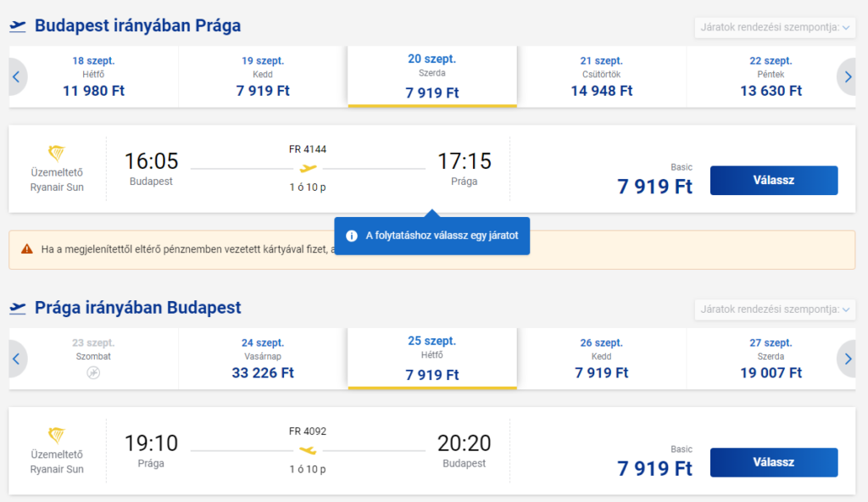Click the Ryanair harp logo on FR 4092
Image resolution: width=868 pixels, height=502 pixels.
[x=57, y=434]
